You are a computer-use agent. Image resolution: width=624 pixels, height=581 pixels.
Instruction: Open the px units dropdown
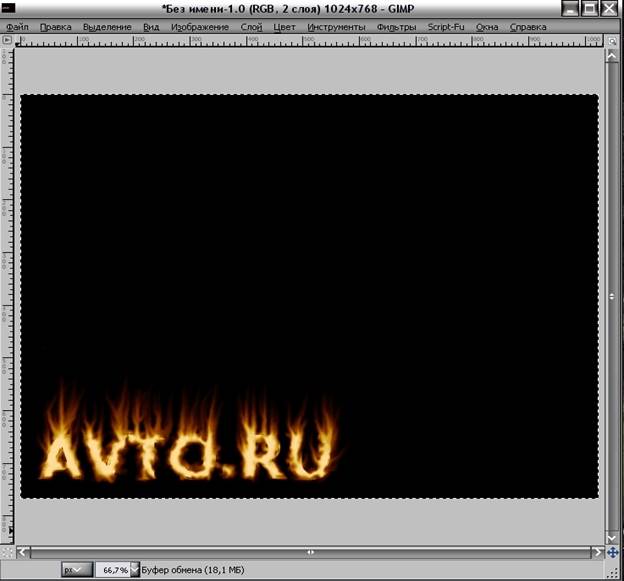77,570
